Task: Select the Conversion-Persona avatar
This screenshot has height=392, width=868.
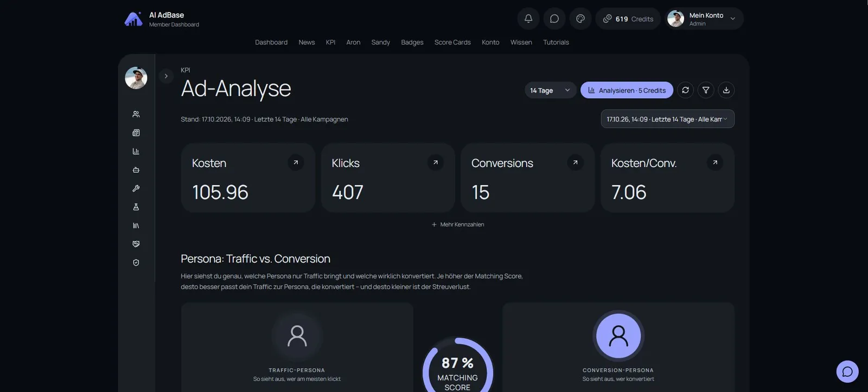Action: (x=618, y=336)
